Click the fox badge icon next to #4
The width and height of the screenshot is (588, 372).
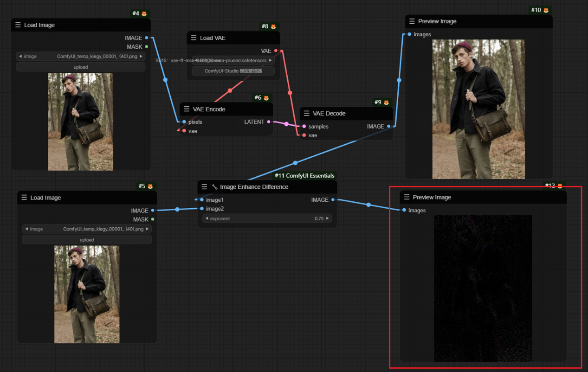pyautogui.click(x=144, y=14)
